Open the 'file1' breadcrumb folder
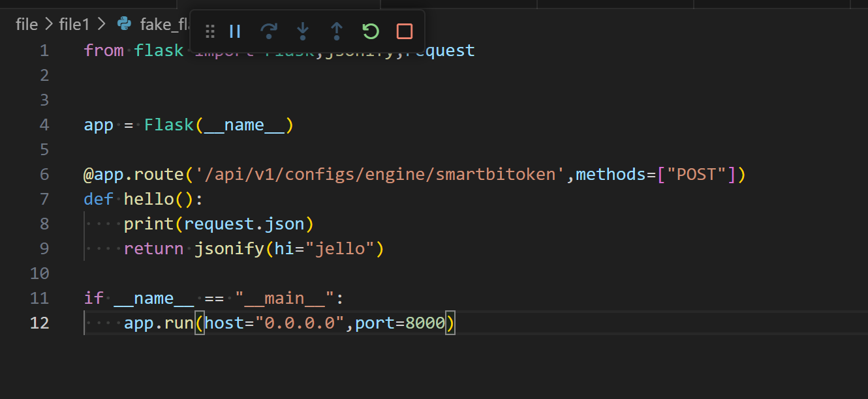This screenshot has height=399, width=868. (74, 24)
